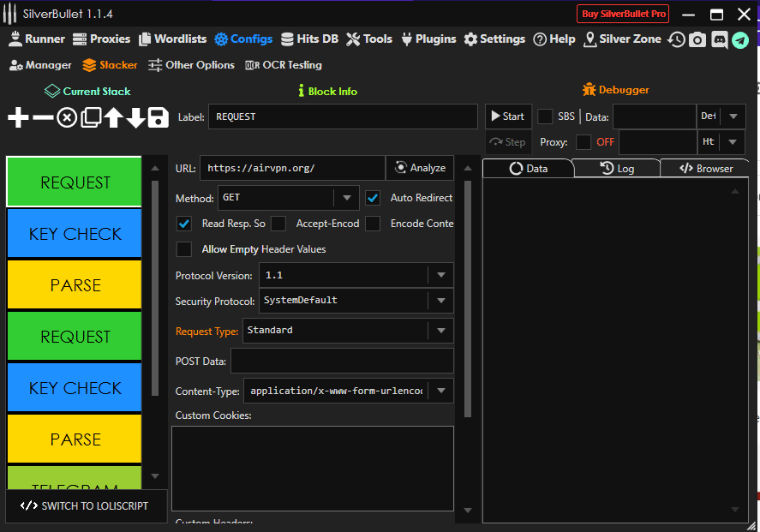Duplicate selected block with copy icon
Screen dimensions: 760x532
(91, 117)
